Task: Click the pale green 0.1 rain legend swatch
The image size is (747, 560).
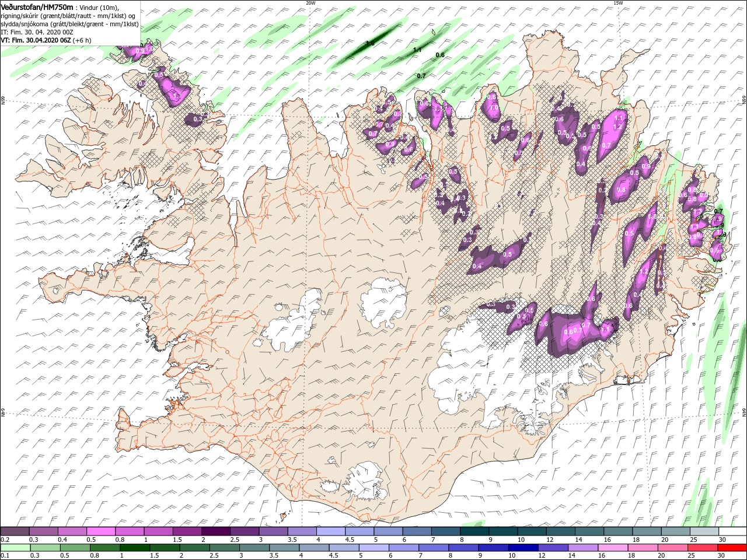Action: 15,548
